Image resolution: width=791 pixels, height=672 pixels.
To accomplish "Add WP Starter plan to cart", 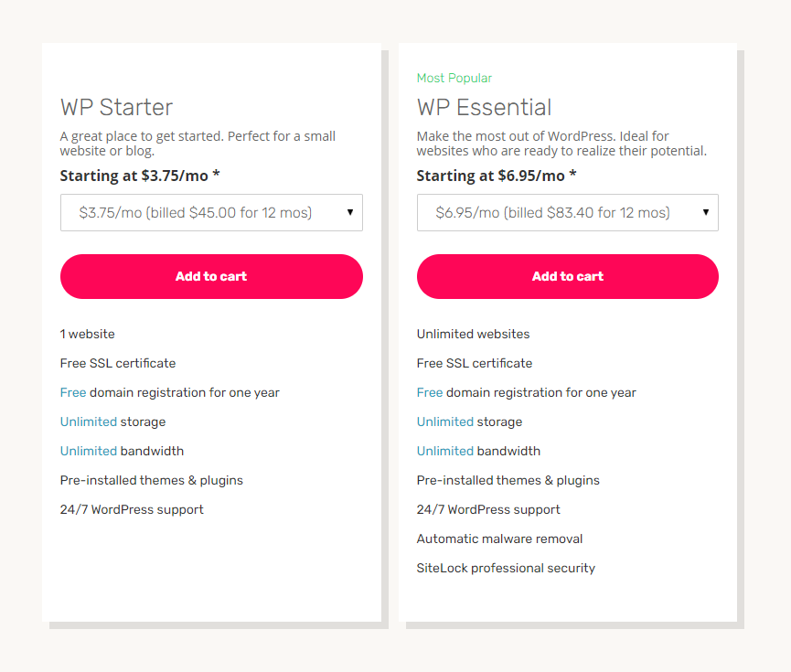I will coord(211,276).
